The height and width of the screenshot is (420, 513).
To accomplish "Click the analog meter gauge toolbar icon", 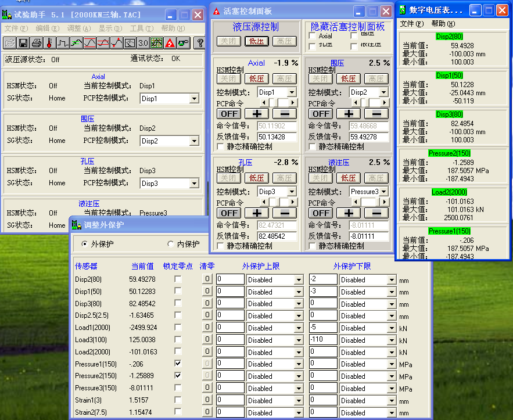I will point(130,43).
